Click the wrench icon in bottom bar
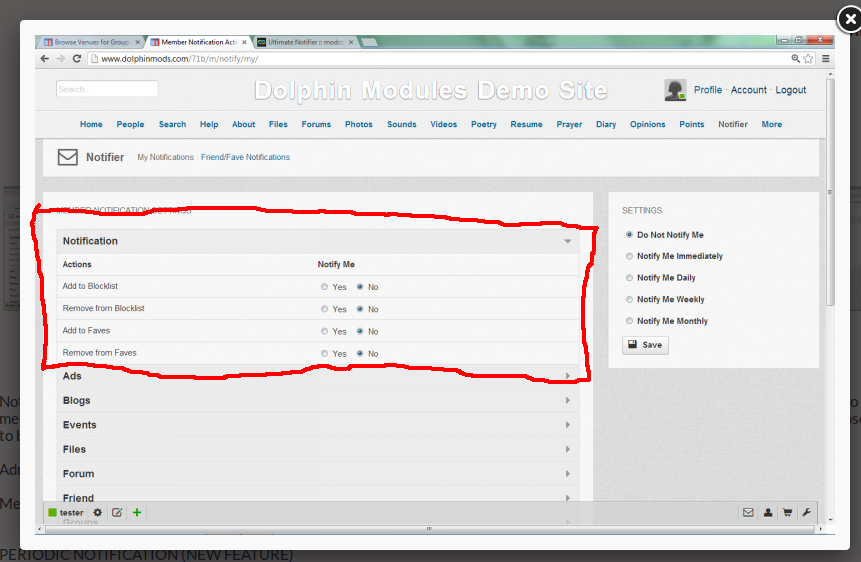 [x=807, y=513]
